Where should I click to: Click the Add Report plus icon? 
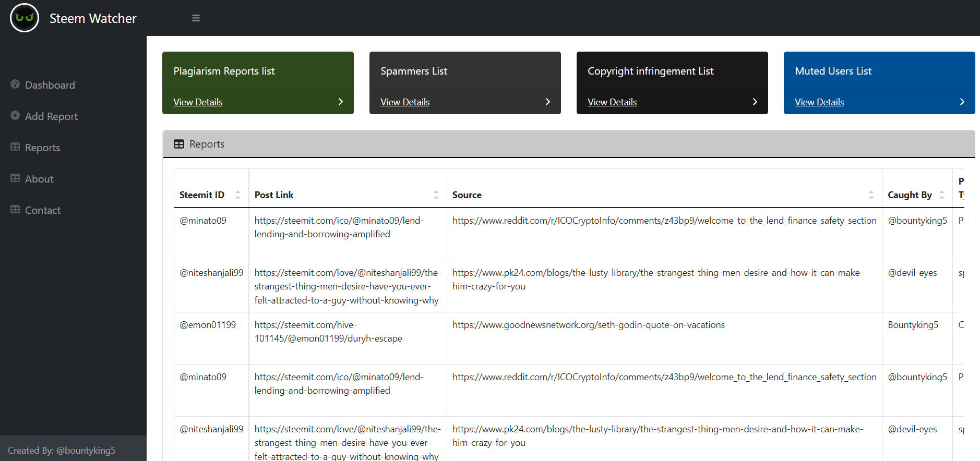tap(15, 115)
